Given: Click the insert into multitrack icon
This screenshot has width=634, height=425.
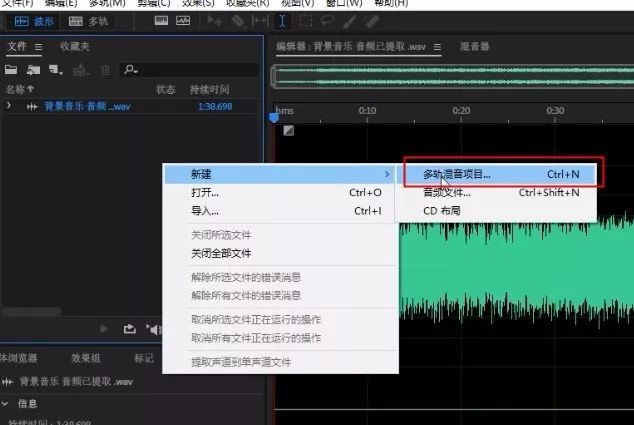Looking at the screenshot, I should coord(80,70).
